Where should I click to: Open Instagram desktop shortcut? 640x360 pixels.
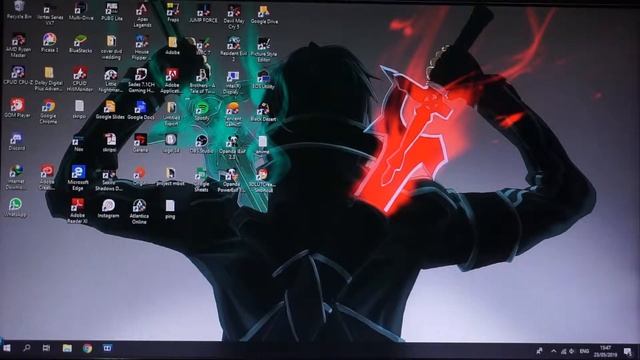[x=108, y=209]
